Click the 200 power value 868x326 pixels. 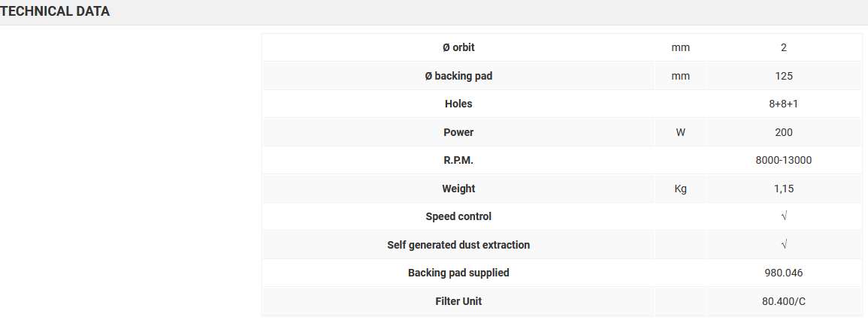tap(784, 132)
